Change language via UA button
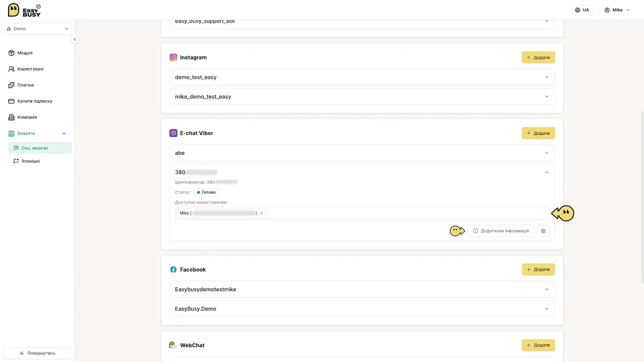644x362 pixels. pyautogui.click(x=582, y=10)
